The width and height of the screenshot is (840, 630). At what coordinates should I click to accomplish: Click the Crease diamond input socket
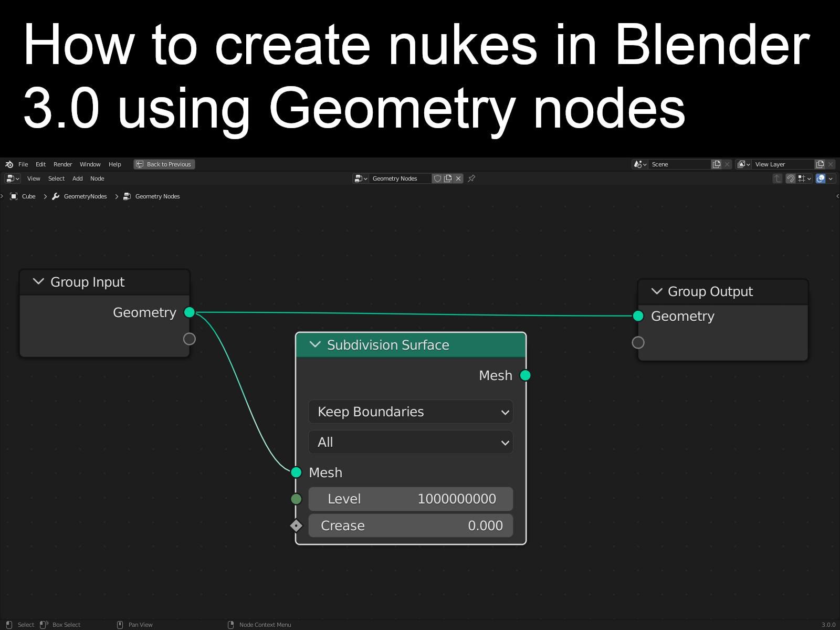point(296,526)
